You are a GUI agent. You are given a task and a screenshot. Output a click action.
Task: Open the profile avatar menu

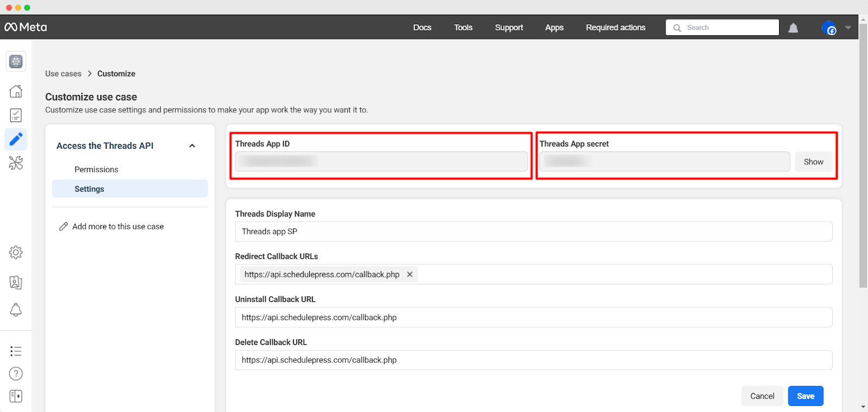point(829,28)
